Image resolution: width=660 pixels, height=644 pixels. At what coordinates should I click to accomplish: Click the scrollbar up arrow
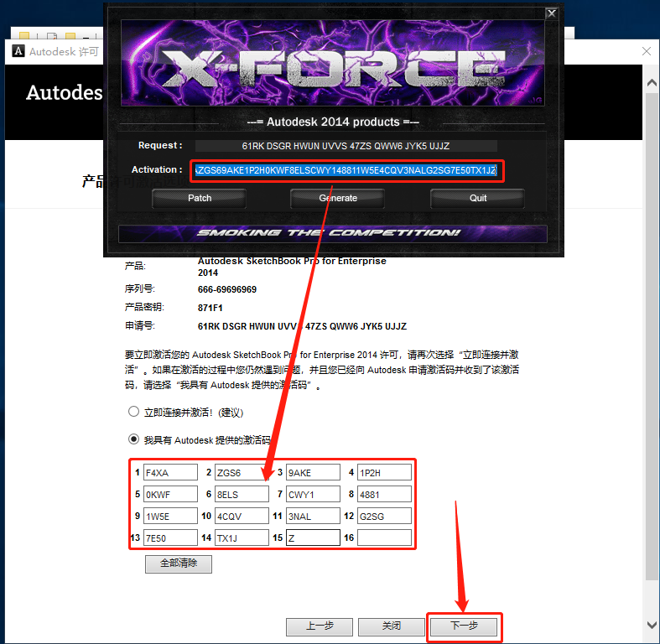pyautogui.click(x=652, y=83)
